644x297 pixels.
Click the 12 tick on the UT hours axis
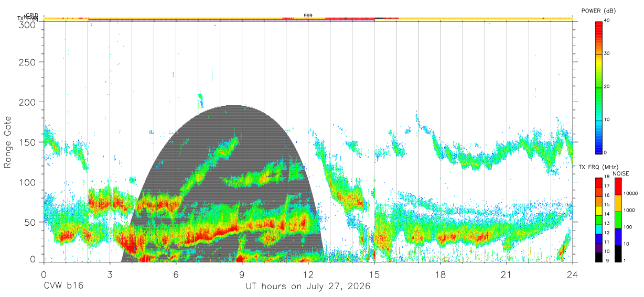308,274
